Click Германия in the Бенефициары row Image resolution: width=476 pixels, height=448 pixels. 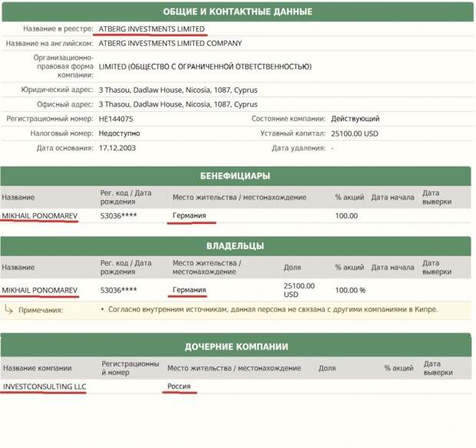click(189, 216)
